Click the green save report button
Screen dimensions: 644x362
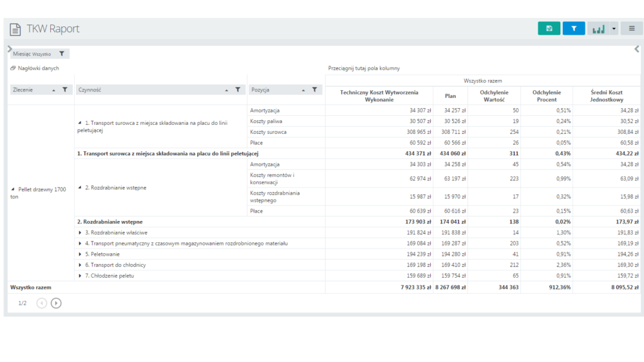[x=549, y=28]
